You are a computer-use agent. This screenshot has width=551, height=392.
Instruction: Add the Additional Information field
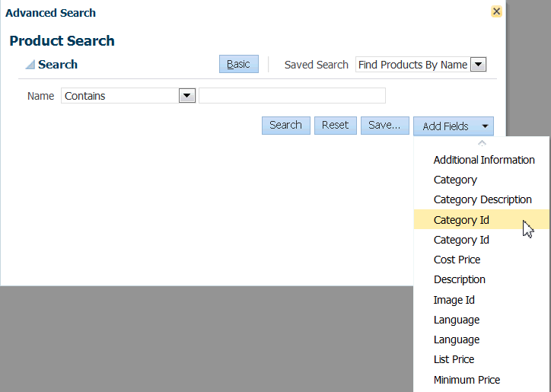[484, 160]
